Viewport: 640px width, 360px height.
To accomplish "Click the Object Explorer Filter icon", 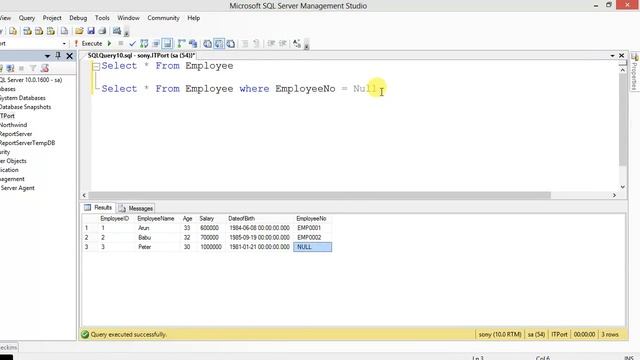I will point(33,68).
